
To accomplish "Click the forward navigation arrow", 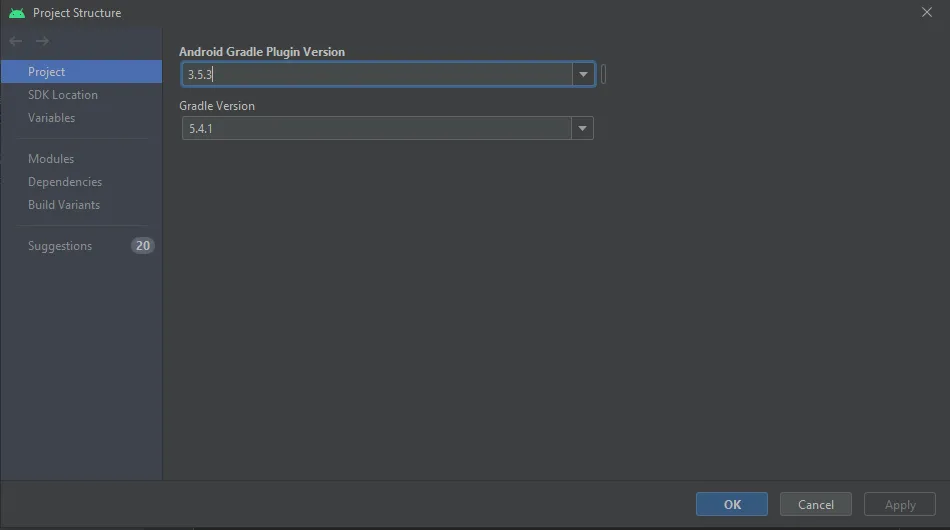I will [x=42, y=41].
